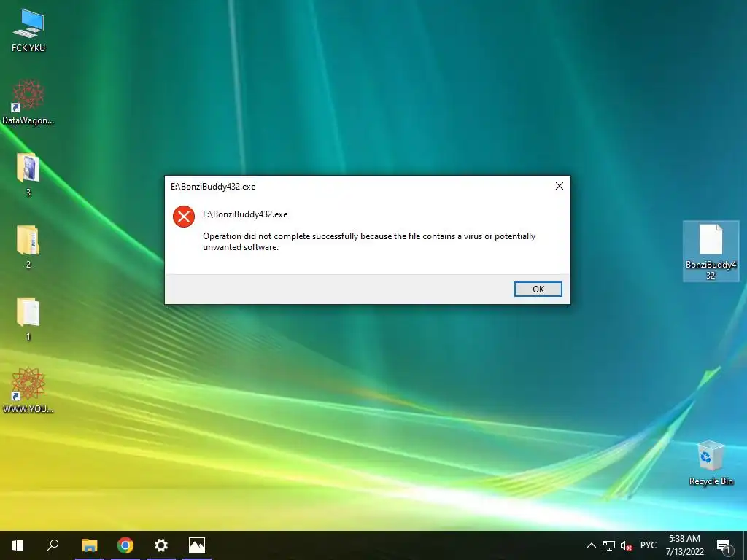Open the notification center icon
The height and width of the screenshot is (560, 747).
pos(724,546)
